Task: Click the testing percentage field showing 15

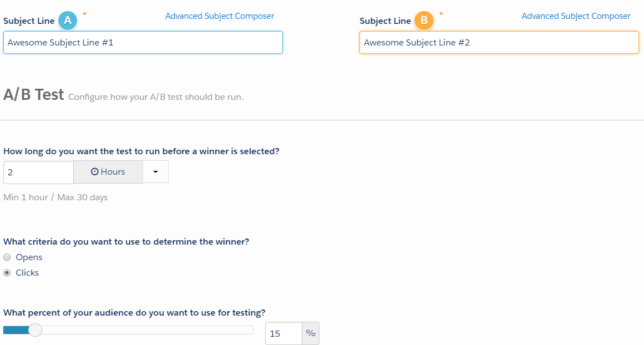Action: [282, 333]
